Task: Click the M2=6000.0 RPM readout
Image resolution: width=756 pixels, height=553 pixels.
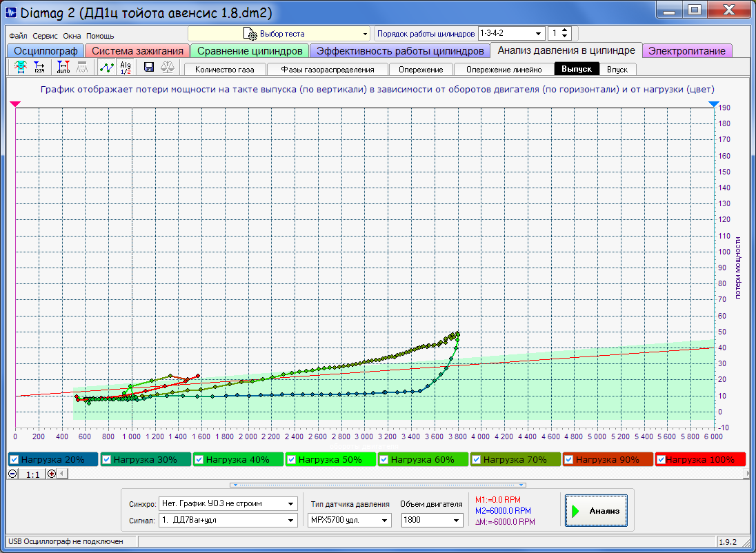Action: tap(502, 511)
